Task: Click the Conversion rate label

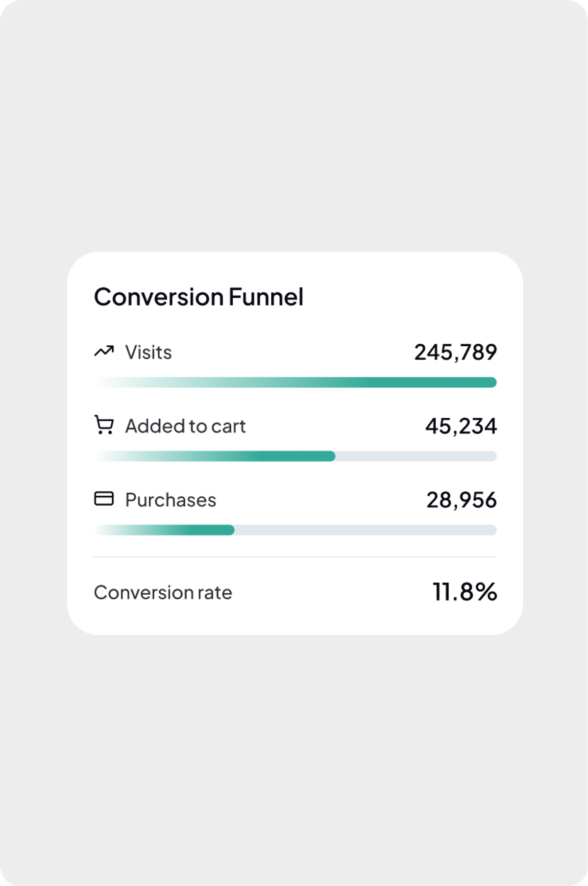Action: tap(163, 592)
